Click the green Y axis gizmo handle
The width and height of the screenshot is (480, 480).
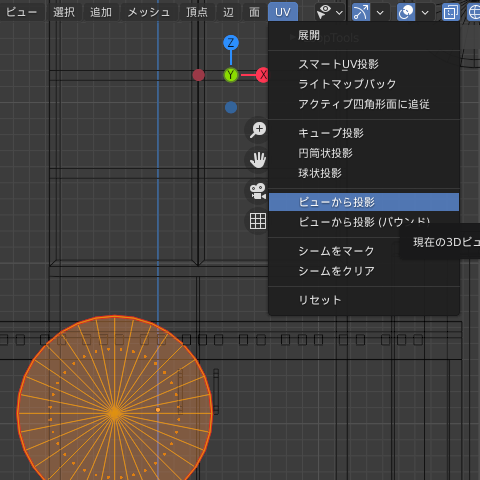pos(231,75)
